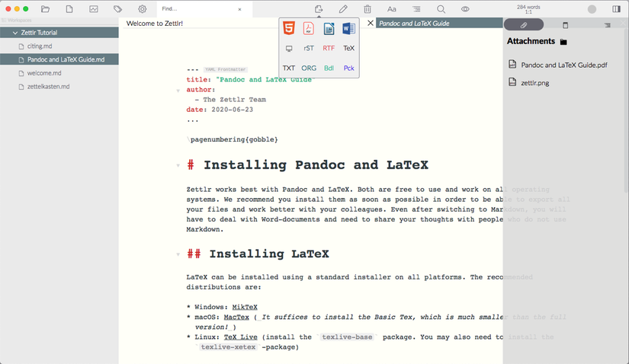Export as Pck textpack

348,68
